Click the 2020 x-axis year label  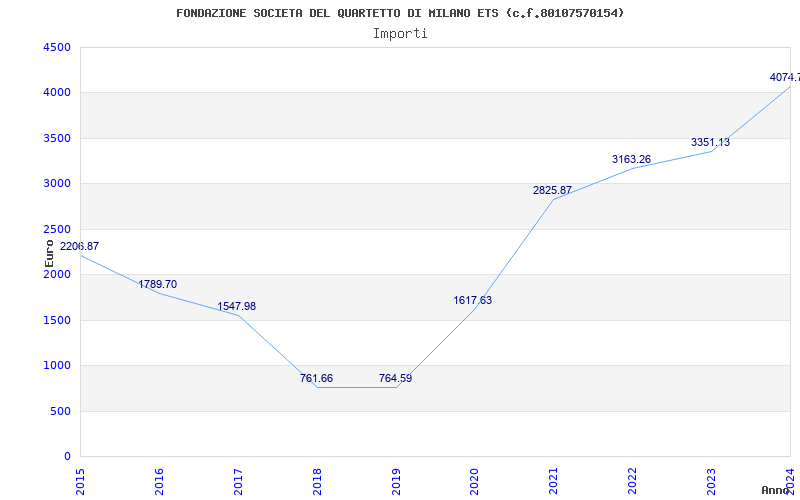475,481
